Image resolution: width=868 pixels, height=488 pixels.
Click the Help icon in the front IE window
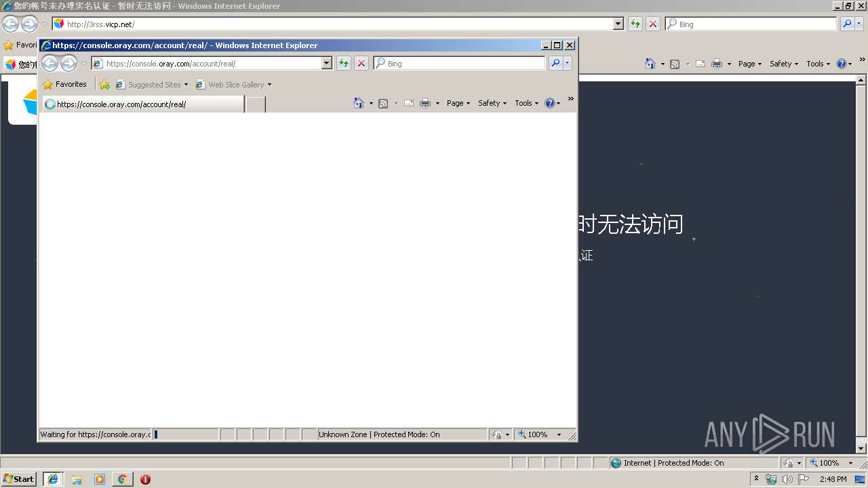tap(549, 103)
